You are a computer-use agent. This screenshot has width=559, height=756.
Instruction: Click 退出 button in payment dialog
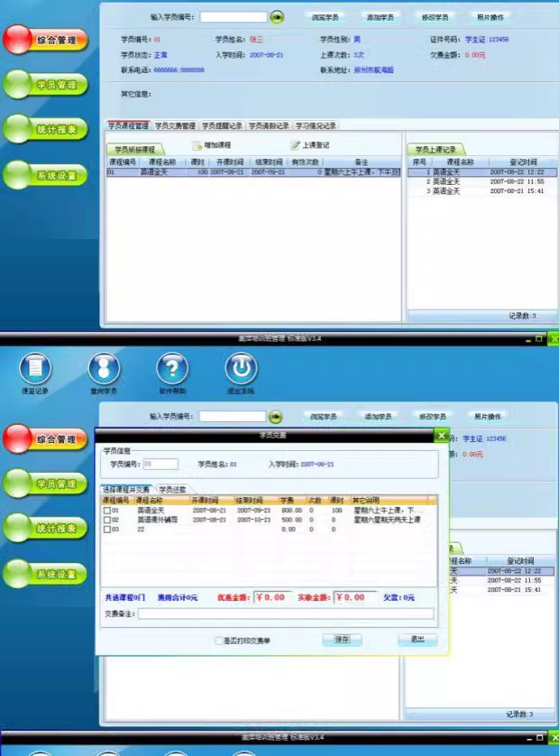pyautogui.click(x=417, y=640)
